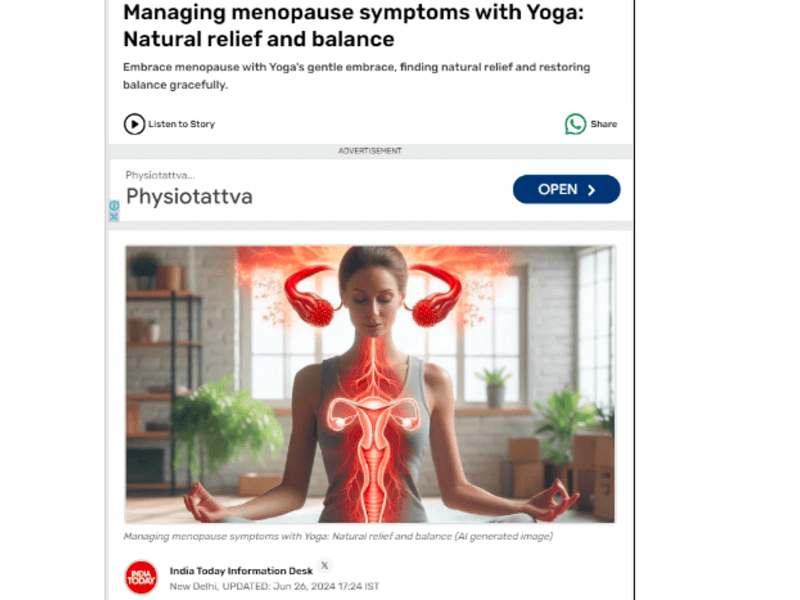Click the AI generated image caption

click(x=338, y=536)
